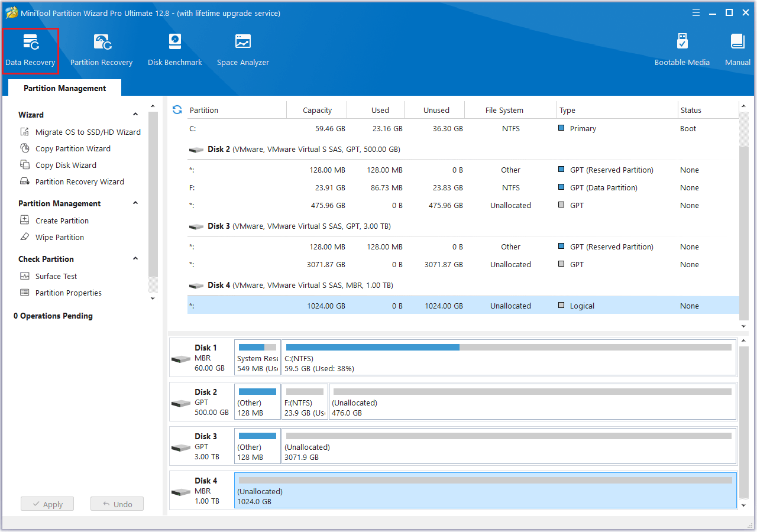Open the Data Recovery tool
757x532 pixels.
click(30, 50)
